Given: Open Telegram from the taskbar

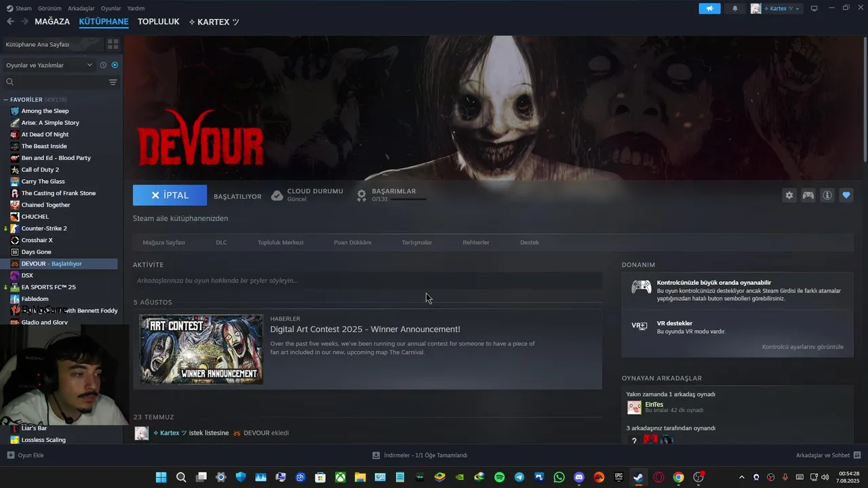Looking at the screenshot, I should (x=519, y=477).
